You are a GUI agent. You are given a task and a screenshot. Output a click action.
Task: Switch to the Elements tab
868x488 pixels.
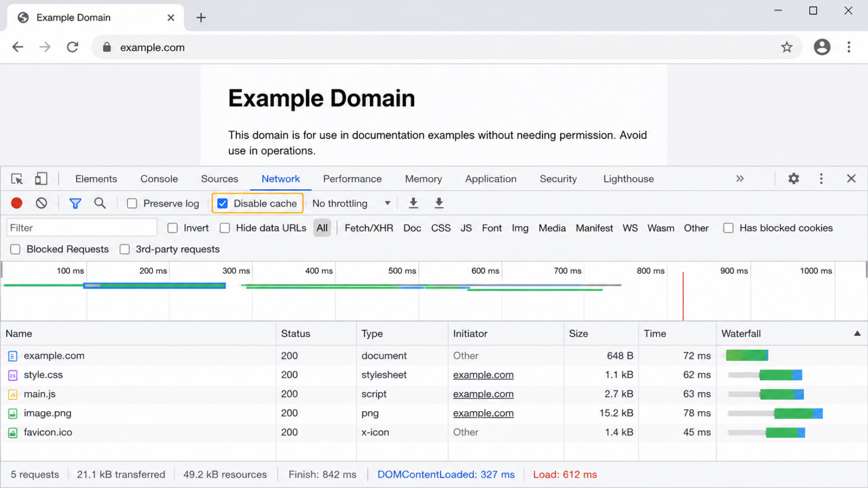[x=96, y=179]
